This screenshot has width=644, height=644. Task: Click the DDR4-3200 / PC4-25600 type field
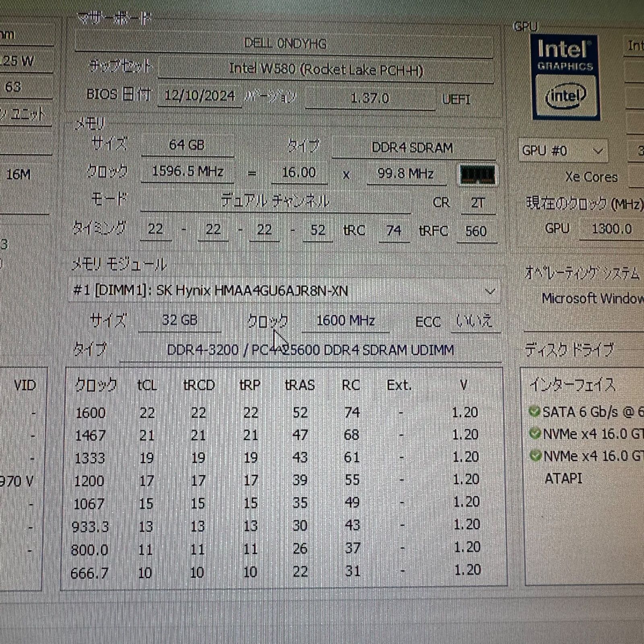coord(310,350)
